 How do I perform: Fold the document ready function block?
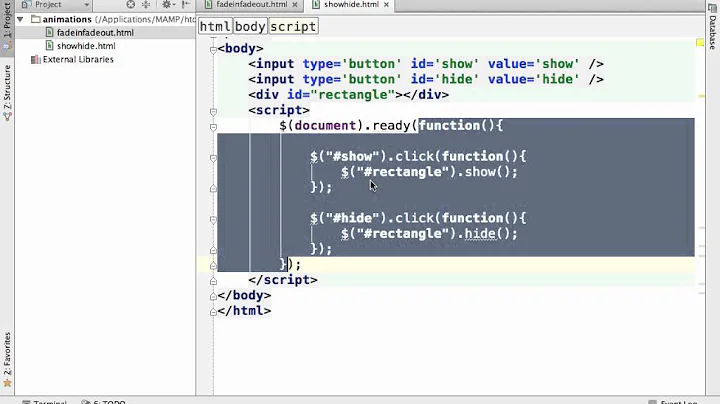tap(213, 127)
